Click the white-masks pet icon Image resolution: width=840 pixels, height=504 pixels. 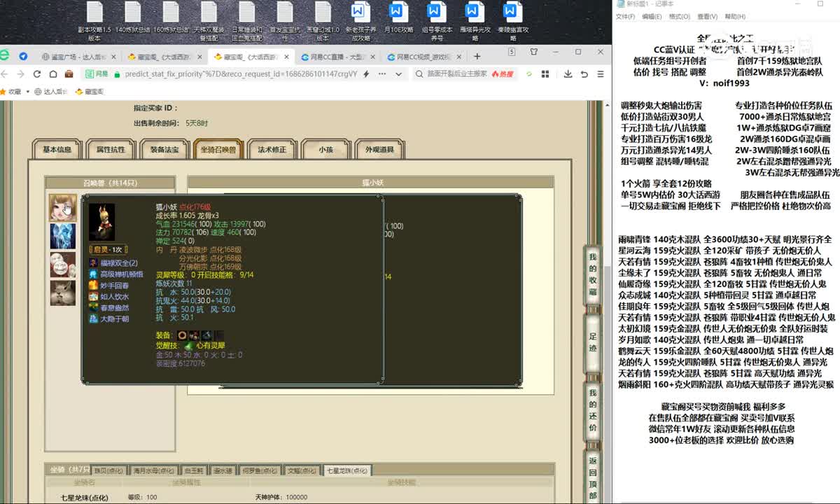tap(63, 265)
